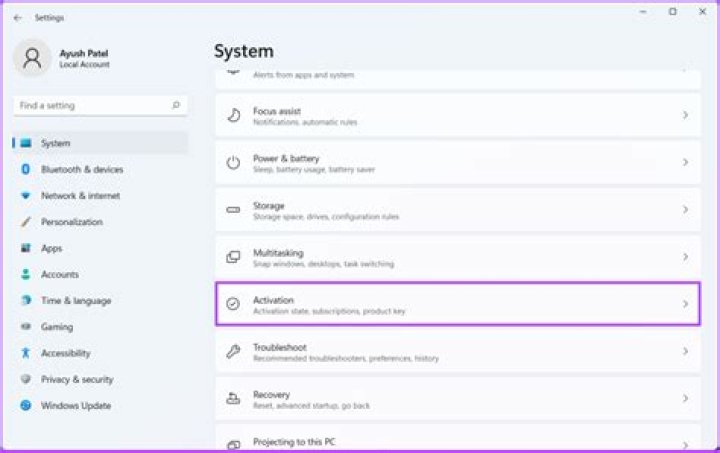Open Privacy & security settings
The image size is (720, 453).
76,380
